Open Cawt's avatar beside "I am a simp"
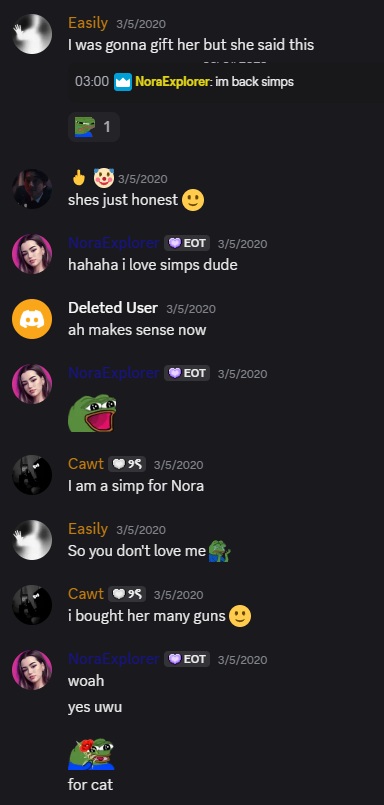 coord(32,475)
